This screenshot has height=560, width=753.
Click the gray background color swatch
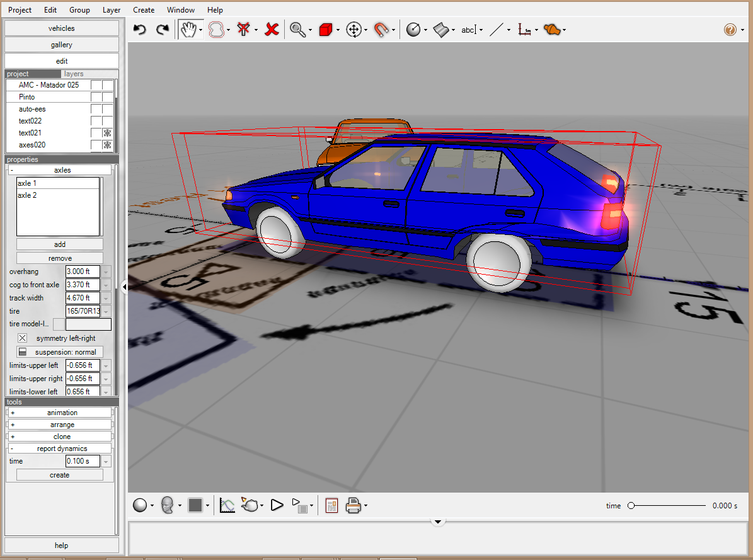(x=195, y=505)
